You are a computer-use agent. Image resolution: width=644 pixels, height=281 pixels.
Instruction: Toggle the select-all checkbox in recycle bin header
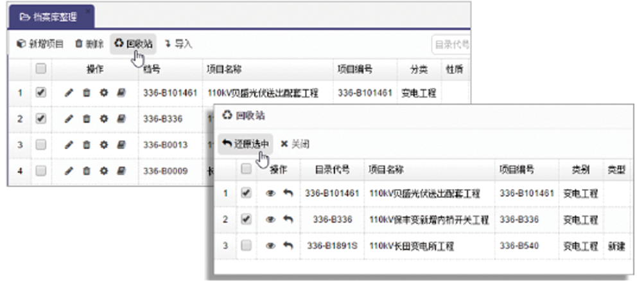[x=245, y=169]
